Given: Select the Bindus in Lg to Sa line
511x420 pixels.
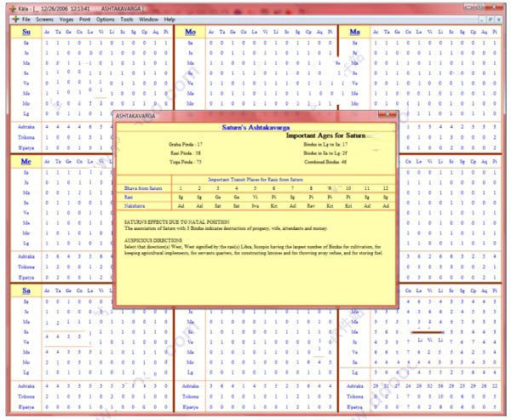Looking at the screenshot, I should pos(325,144).
